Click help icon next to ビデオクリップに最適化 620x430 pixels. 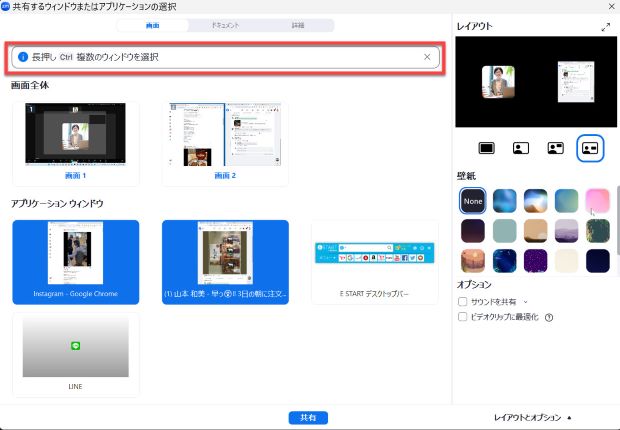click(x=549, y=317)
